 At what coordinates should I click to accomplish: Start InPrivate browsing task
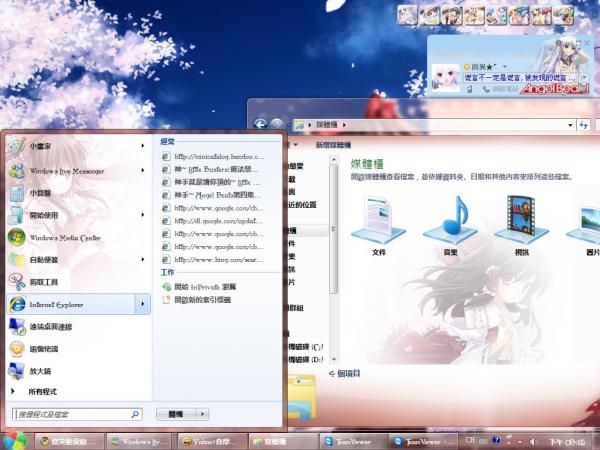200,287
